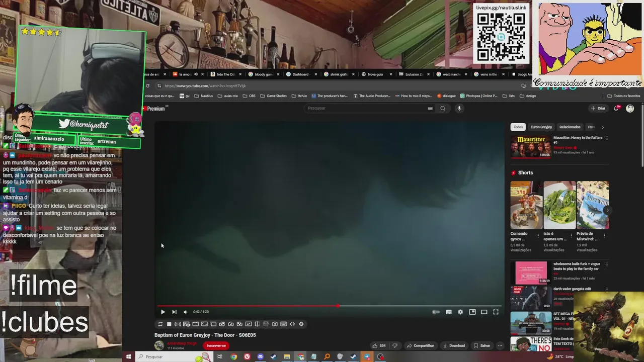Open extension toolbar settings gear

(301, 324)
